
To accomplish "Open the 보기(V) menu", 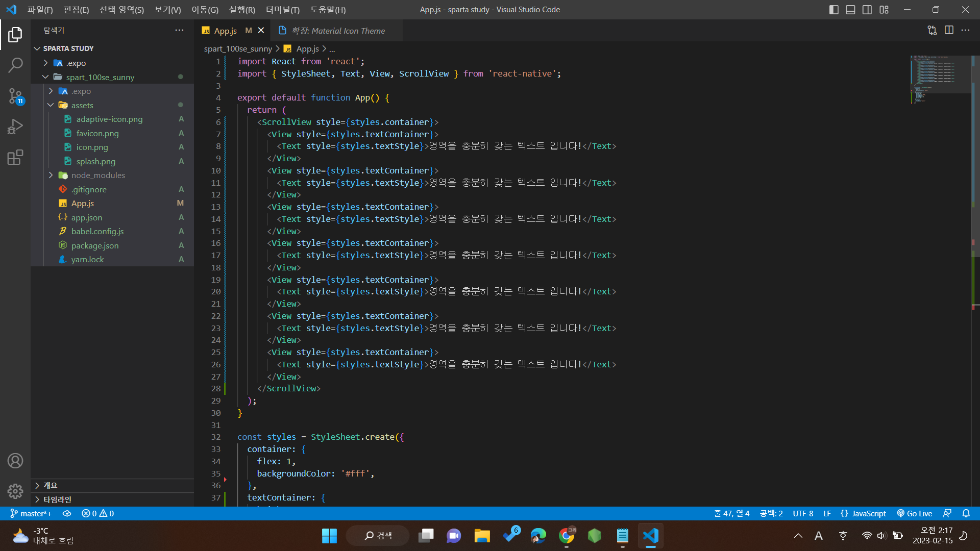I will click(x=168, y=10).
